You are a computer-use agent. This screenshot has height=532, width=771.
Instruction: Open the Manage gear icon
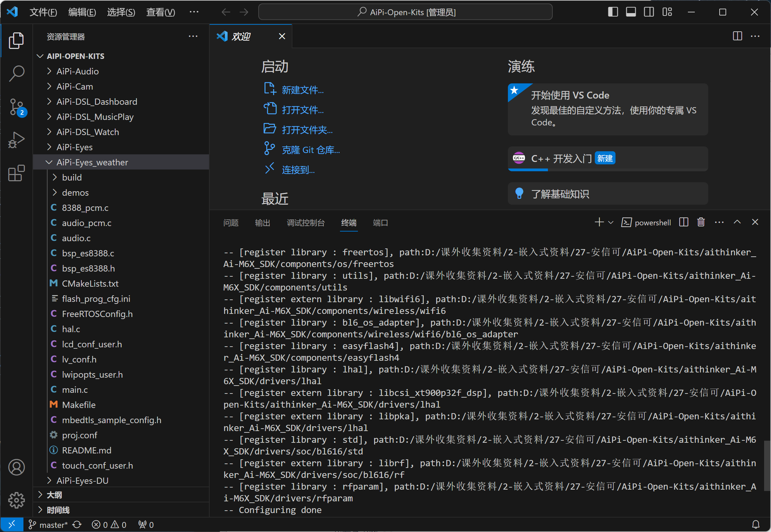(x=16, y=500)
